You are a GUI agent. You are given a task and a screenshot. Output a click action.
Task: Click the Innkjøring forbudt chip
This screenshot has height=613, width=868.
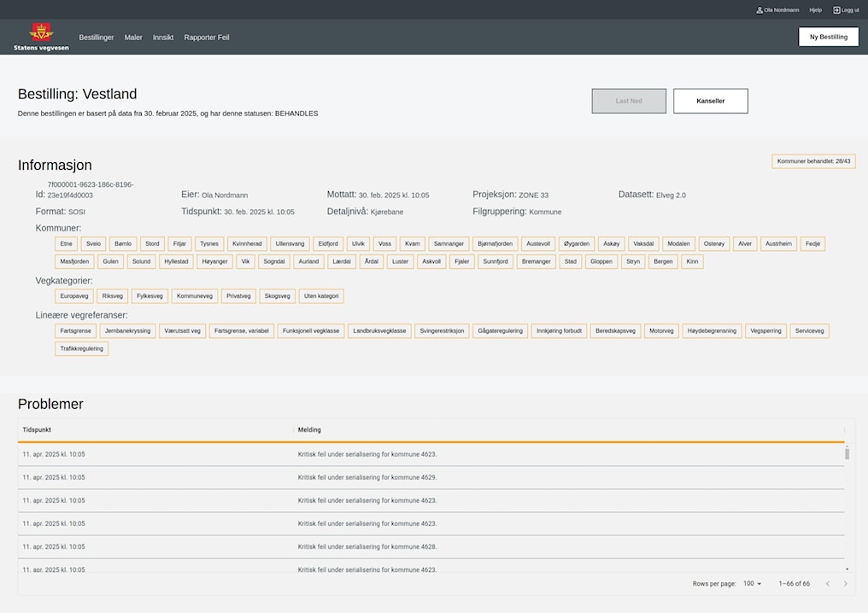[x=559, y=331]
